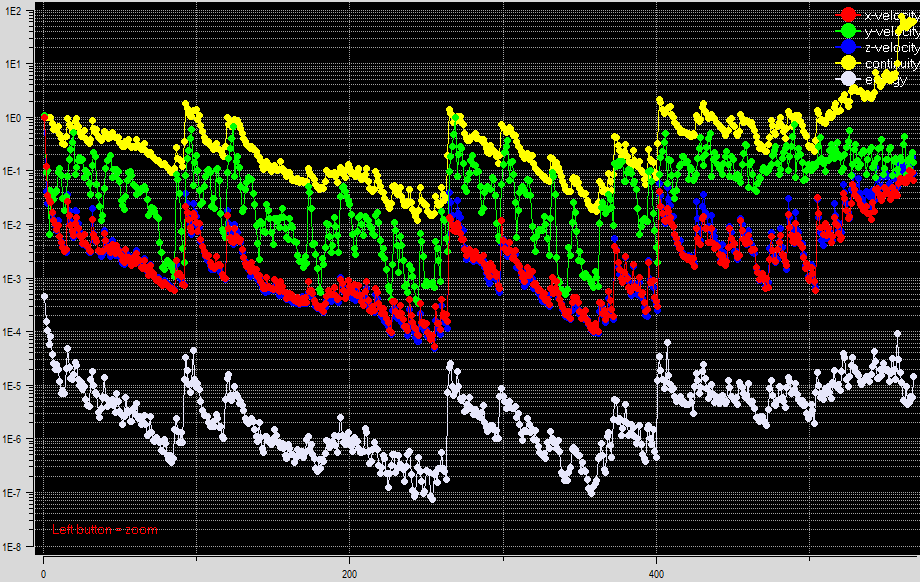This screenshot has height=582, width=920.
Task: Click the 400 iteration label on x-axis
Action: pos(656,575)
